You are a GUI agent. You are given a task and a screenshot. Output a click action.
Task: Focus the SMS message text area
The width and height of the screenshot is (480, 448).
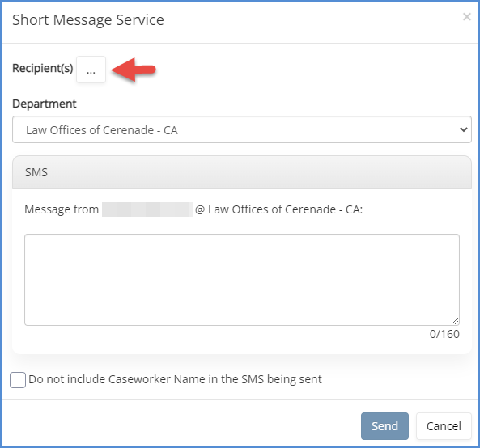click(x=242, y=280)
